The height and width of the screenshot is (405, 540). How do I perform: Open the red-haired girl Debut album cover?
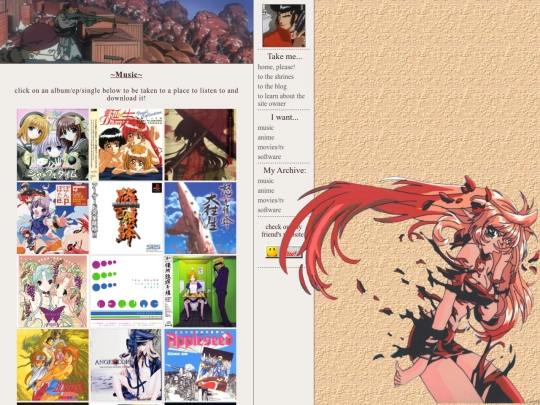(x=126, y=145)
